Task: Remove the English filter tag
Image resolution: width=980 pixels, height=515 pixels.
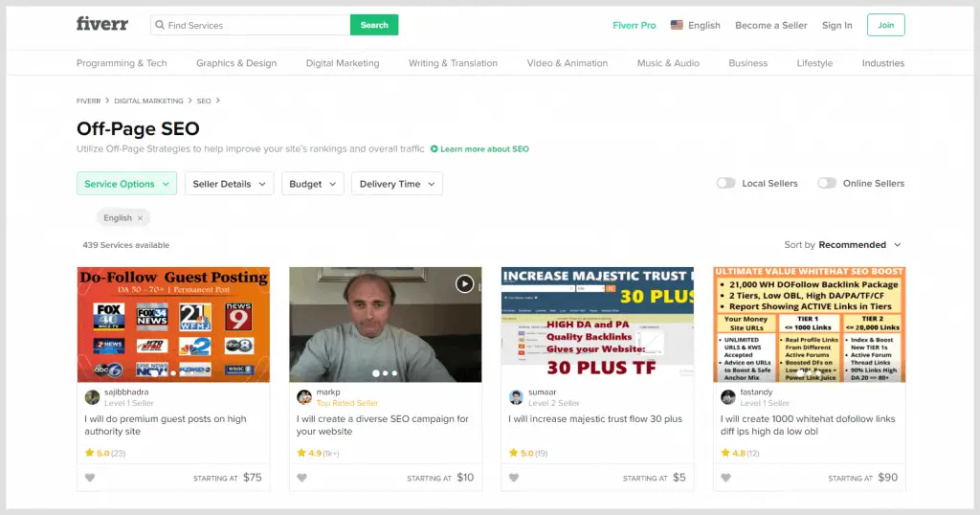Action: 140,218
